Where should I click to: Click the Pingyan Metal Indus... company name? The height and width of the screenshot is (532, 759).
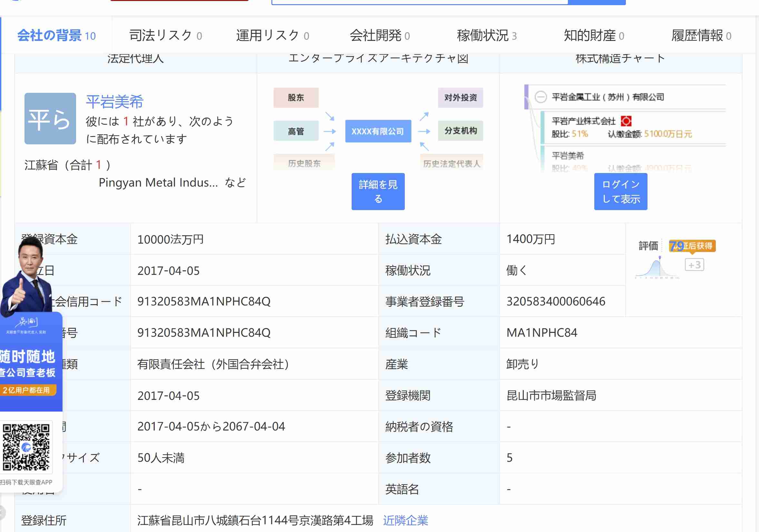point(158,182)
